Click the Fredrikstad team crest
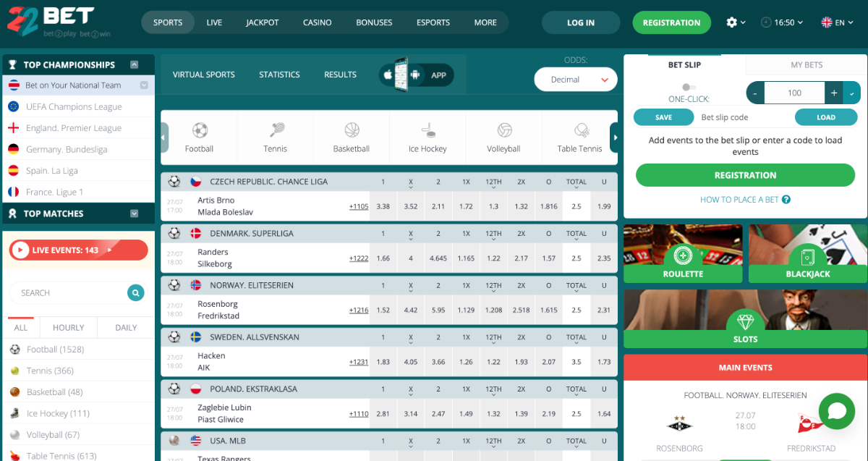Image resolution: width=868 pixels, height=461 pixels. [810, 423]
